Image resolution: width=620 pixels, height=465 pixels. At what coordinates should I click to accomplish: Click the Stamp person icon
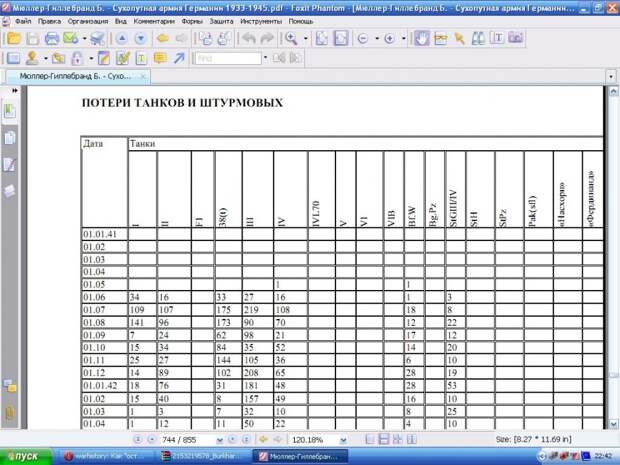(x=32, y=59)
